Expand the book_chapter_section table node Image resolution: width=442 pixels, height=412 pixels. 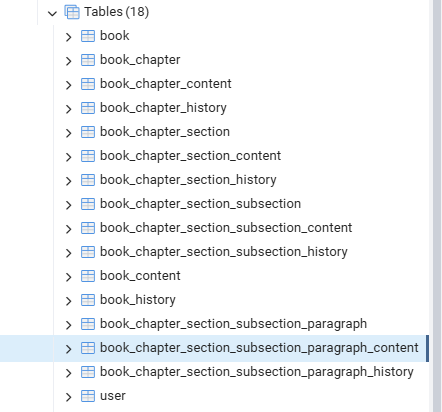point(69,133)
